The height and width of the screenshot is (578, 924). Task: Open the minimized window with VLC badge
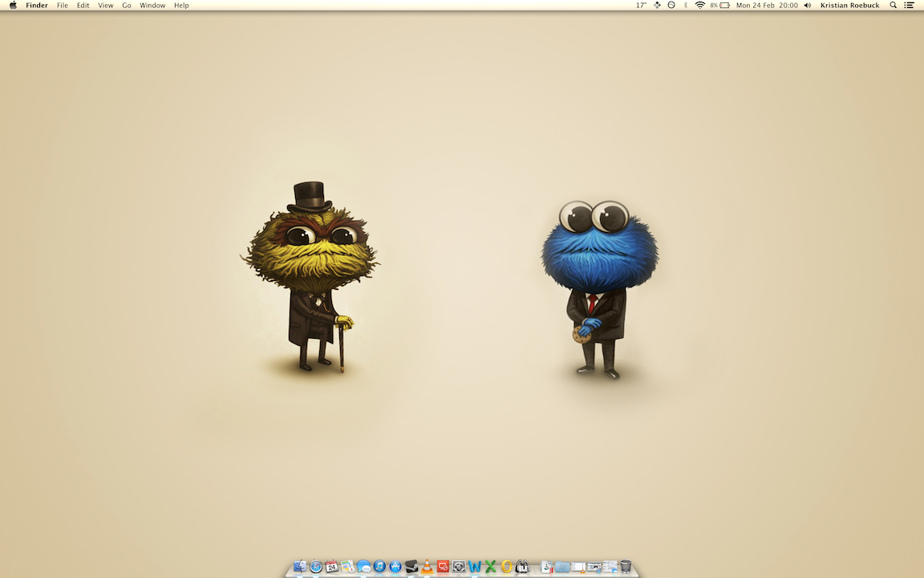click(578, 566)
